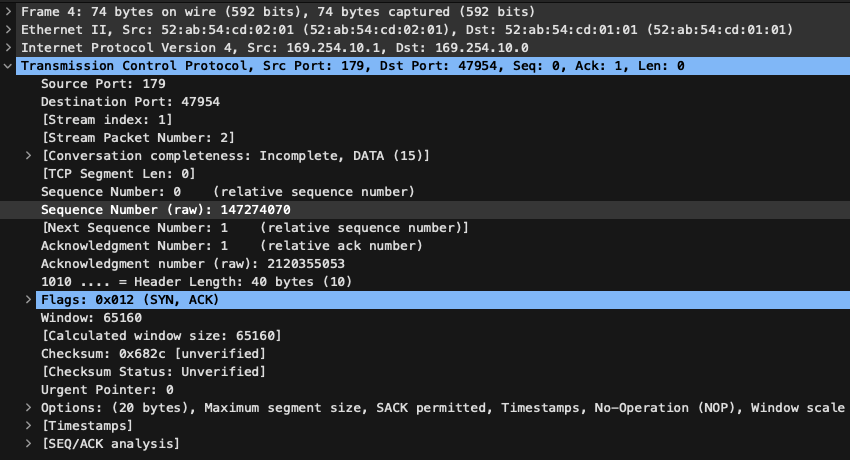
Task: Expand the Timestamps entry
Action: tap(28, 425)
